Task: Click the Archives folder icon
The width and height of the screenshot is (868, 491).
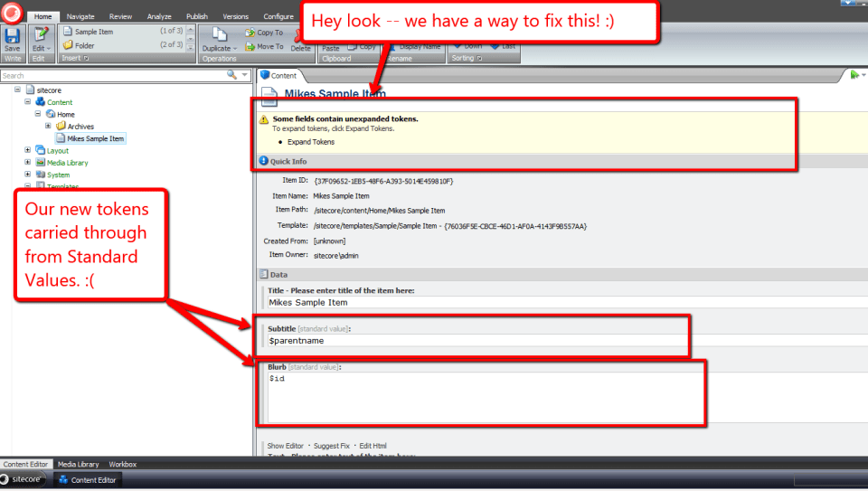Action: [61, 127]
